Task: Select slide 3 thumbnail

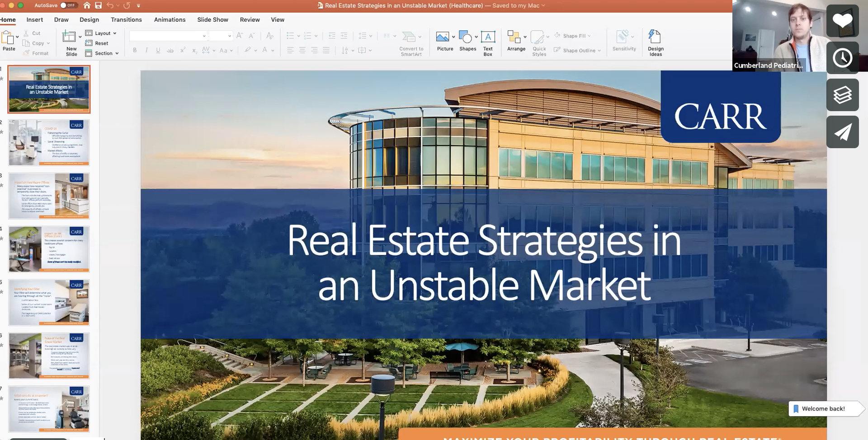Action: click(49, 196)
